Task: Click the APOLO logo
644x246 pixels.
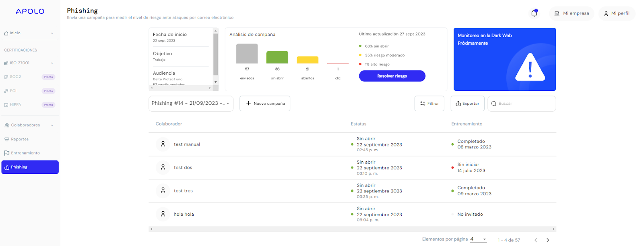Action: 30,11
